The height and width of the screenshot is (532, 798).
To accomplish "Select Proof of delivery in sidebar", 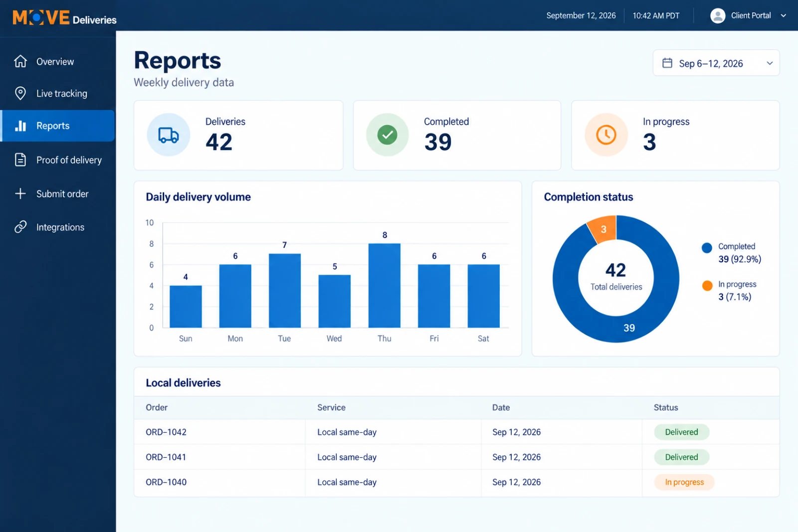I will click(x=58, y=160).
